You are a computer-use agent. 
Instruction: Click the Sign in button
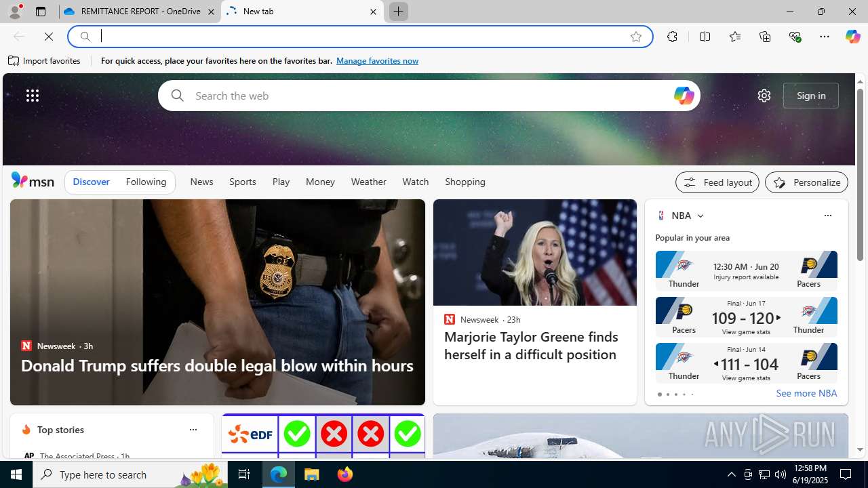(811, 96)
